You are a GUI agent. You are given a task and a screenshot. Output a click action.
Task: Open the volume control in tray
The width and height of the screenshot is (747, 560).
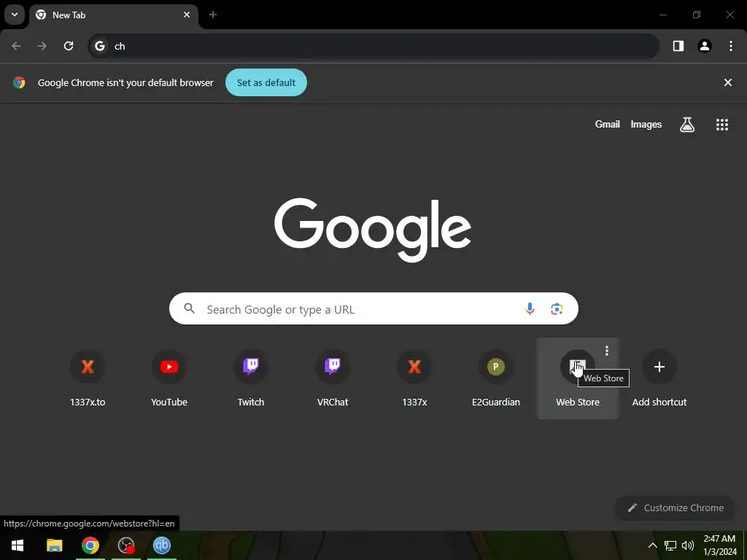click(687, 545)
